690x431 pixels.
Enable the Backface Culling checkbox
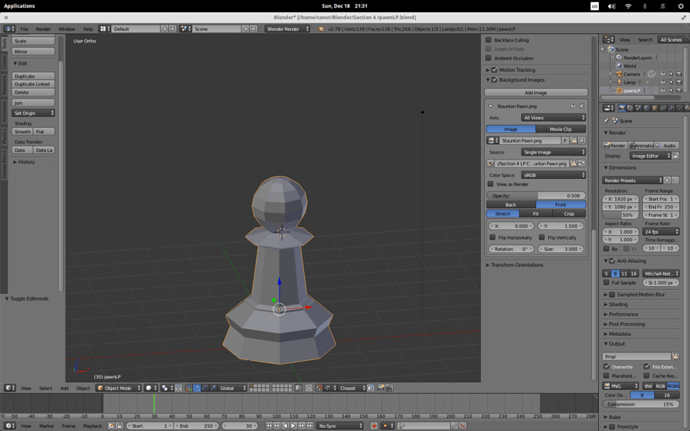point(489,40)
